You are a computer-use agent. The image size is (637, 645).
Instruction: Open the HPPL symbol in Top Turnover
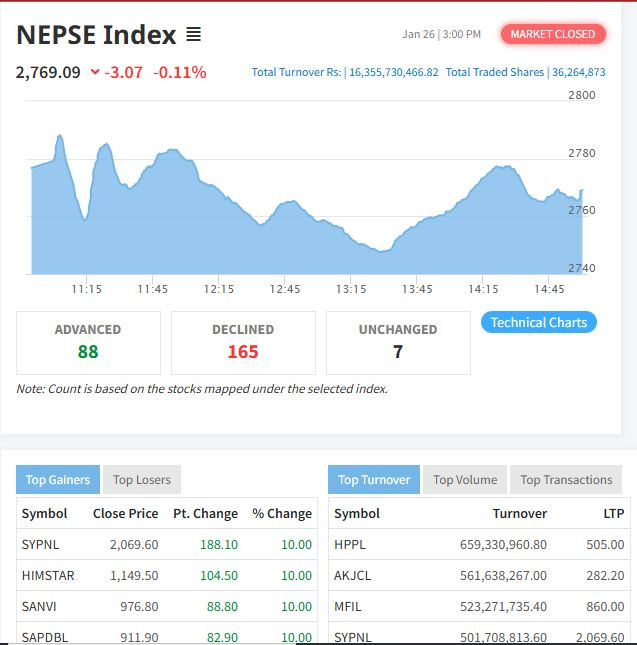coord(350,544)
